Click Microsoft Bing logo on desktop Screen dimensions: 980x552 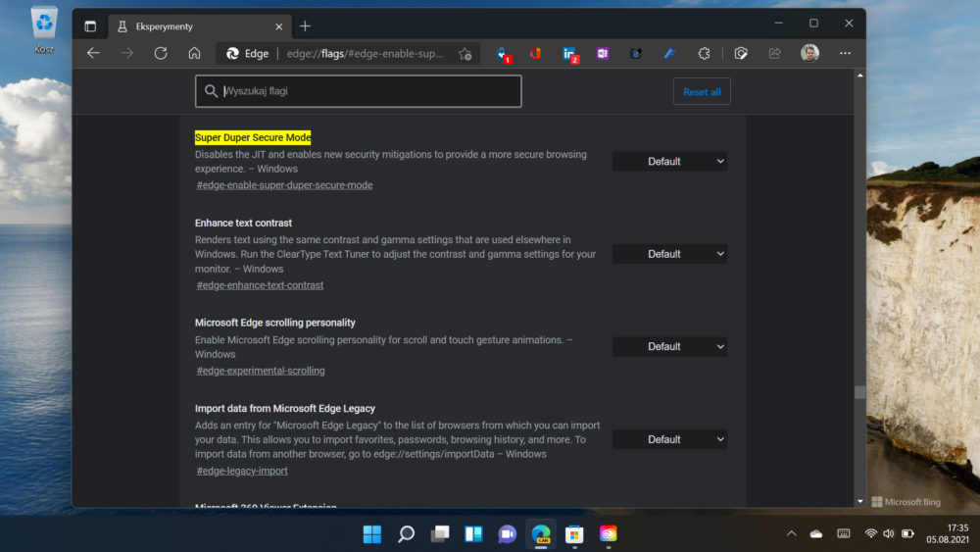tap(906, 502)
